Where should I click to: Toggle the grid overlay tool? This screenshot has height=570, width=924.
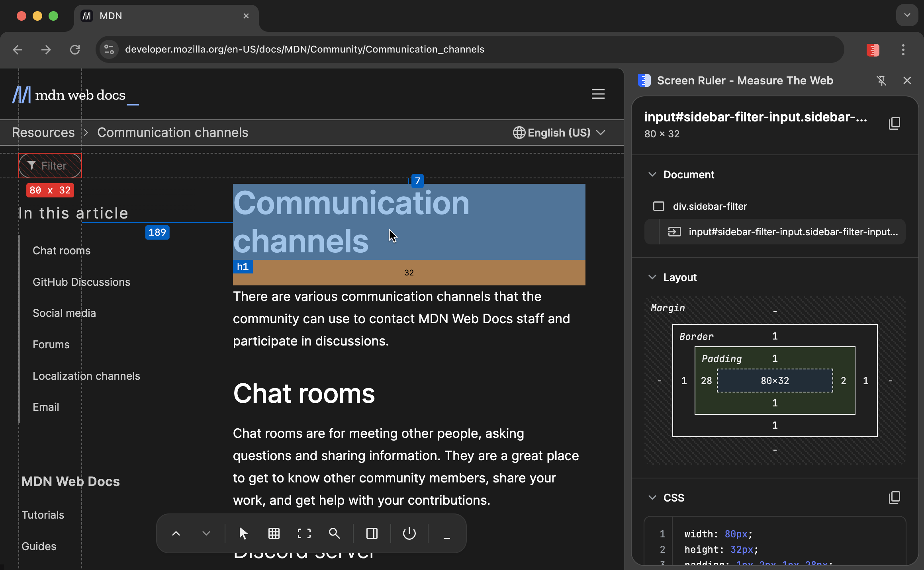[x=274, y=533]
